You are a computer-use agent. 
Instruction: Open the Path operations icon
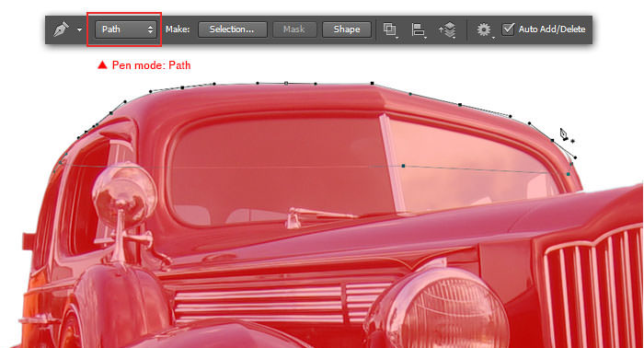pyautogui.click(x=390, y=30)
